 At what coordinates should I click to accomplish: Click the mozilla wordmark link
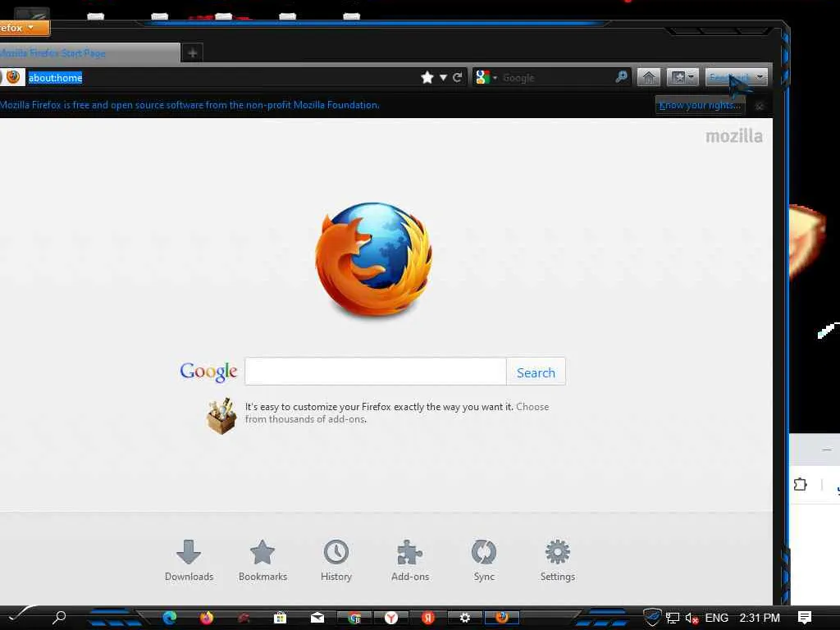734,136
